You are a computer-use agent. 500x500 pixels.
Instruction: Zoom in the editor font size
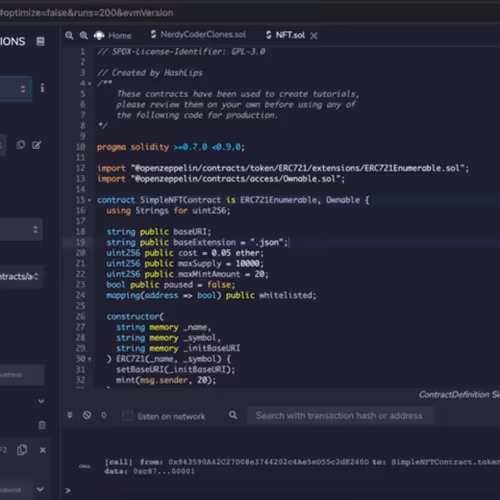(x=84, y=35)
